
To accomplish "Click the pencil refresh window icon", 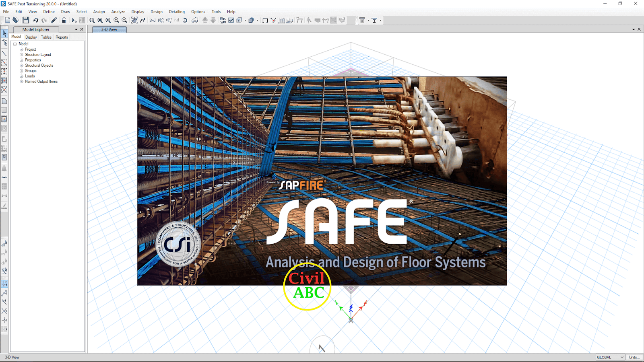I will click(54, 20).
